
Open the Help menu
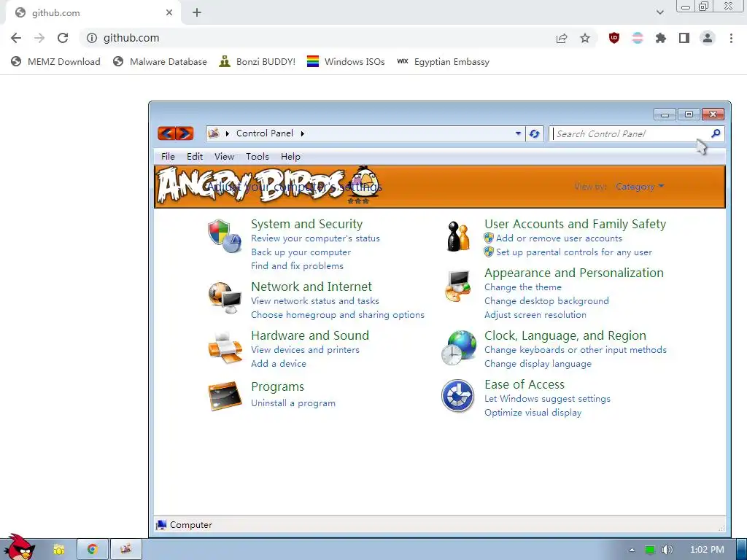click(x=290, y=157)
